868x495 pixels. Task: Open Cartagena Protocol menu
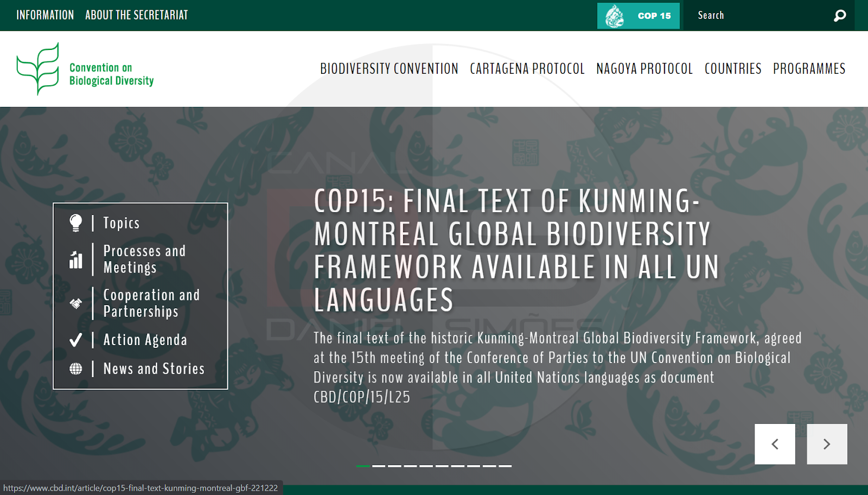(x=527, y=69)
